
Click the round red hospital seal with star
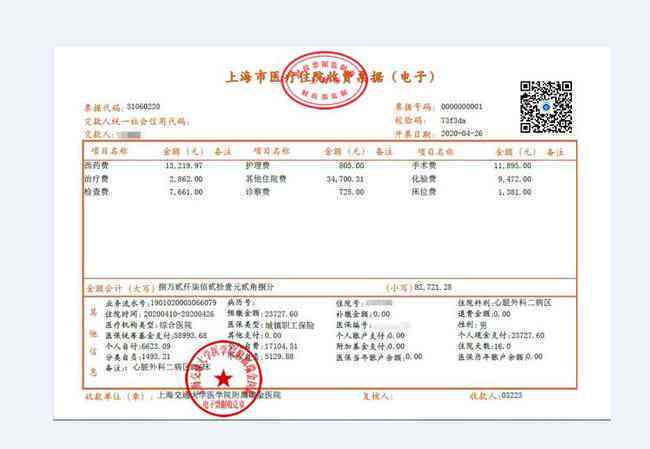click(x=224, y=379)
